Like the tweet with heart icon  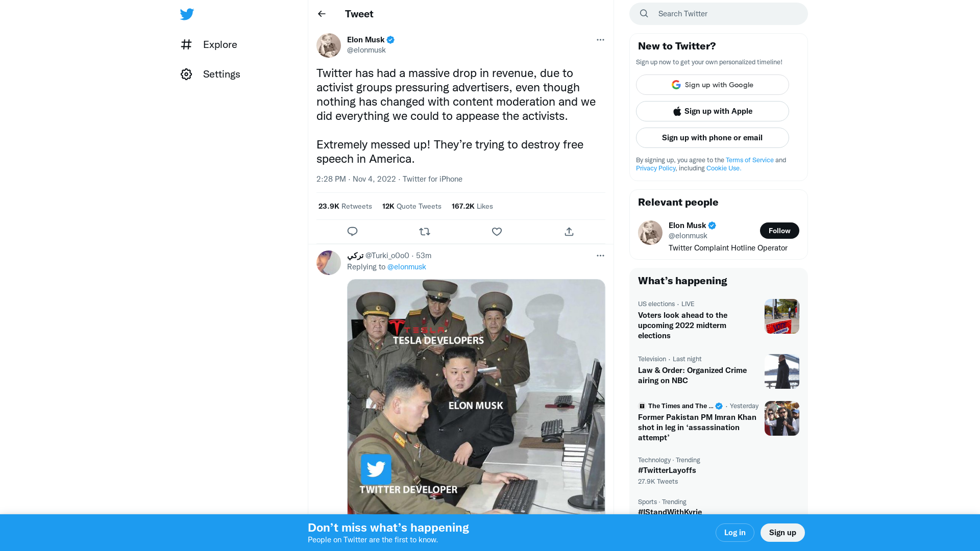click(x=497, y=232)
